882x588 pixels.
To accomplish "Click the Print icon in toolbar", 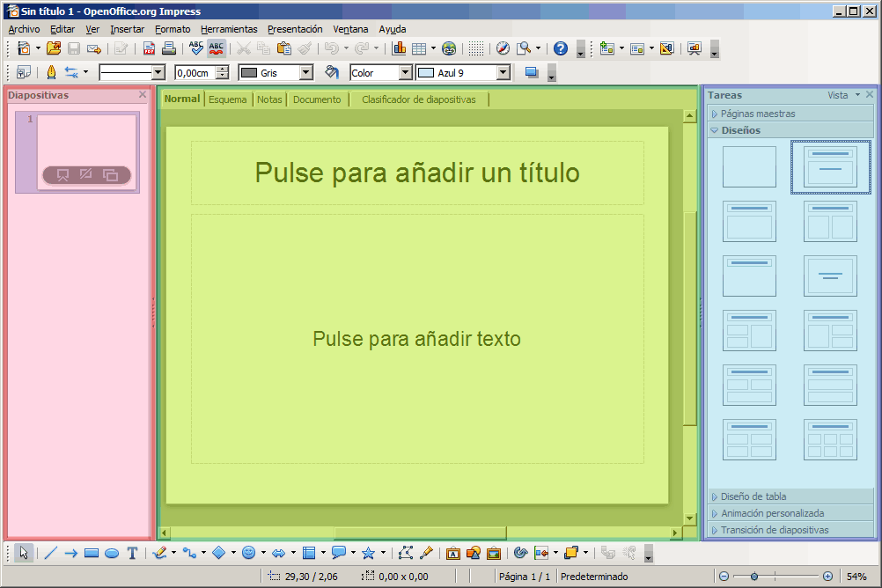I will pyautogui.click(x=169, y=48).
